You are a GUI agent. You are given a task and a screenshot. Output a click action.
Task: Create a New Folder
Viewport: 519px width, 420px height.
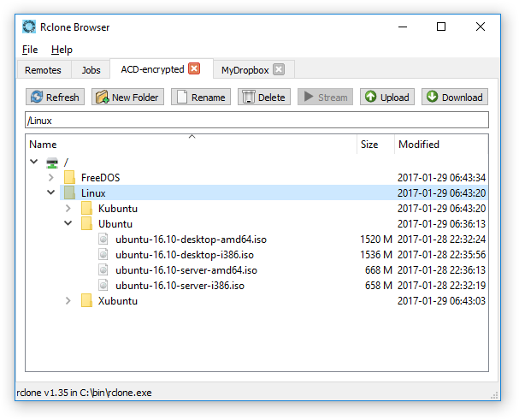[127, 97]
